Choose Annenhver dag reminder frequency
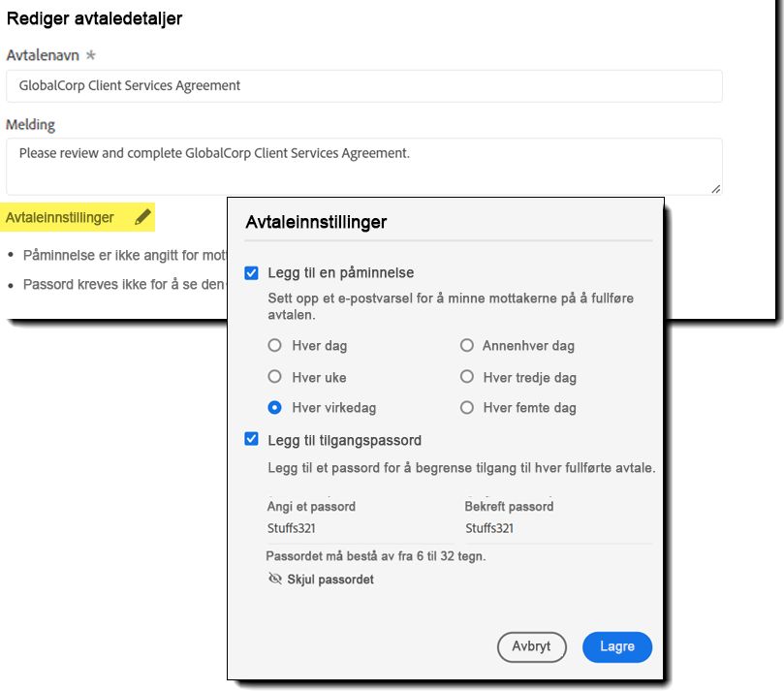The image size is (784, 691). [467, 345]
